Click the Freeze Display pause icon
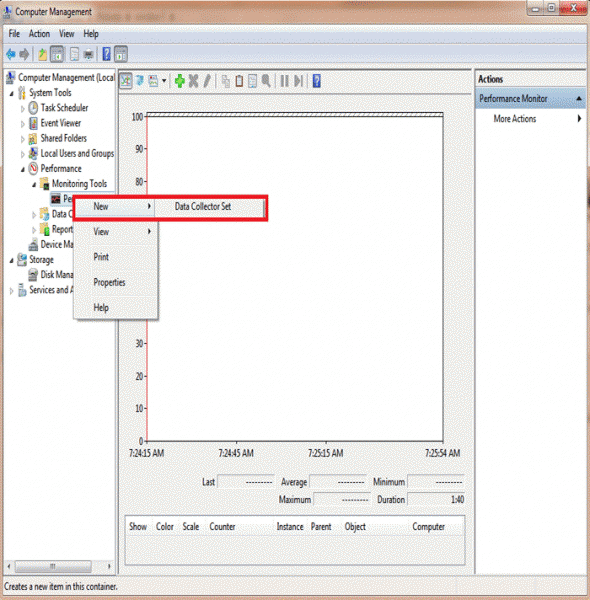Screen dimensions: 590x600 (284, 81)
